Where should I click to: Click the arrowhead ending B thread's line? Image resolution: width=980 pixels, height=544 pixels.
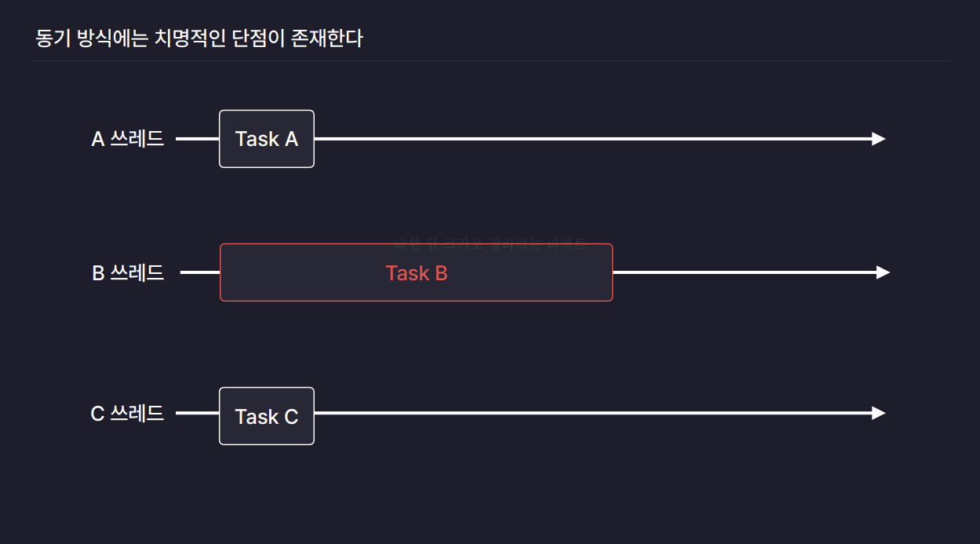(883, 272)
